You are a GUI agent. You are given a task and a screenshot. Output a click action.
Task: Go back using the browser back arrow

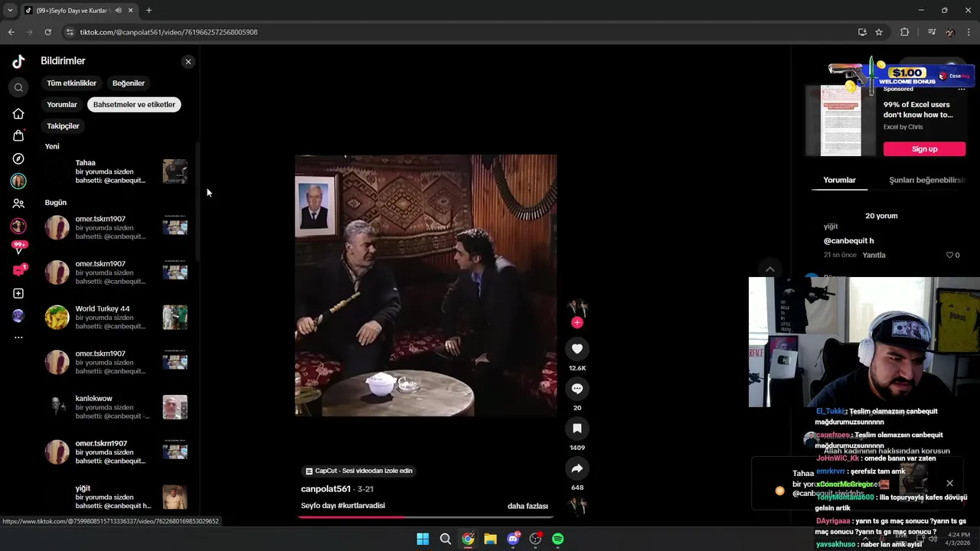coord(11,32)
